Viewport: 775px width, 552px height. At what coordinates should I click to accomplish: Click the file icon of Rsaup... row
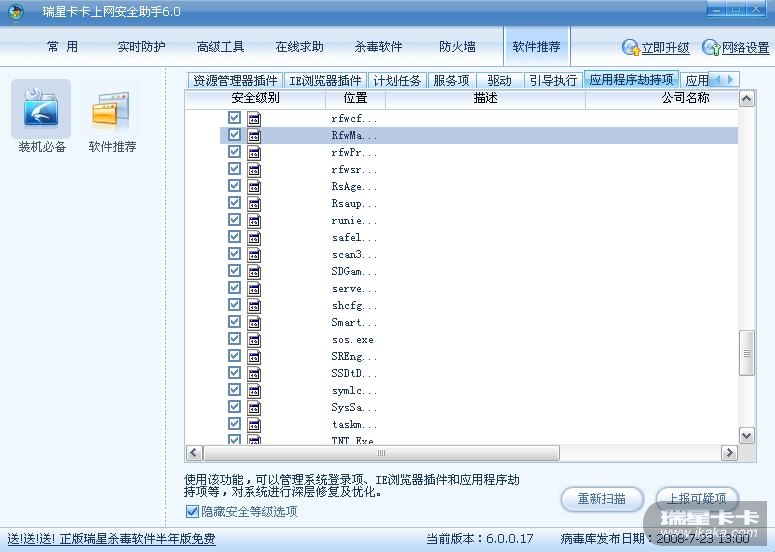pos(254,204)
